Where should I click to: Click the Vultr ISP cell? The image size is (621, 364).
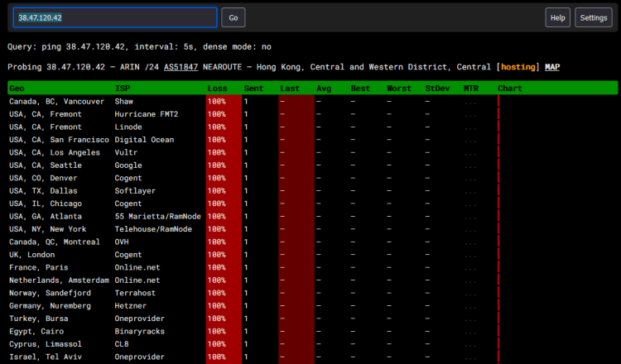pyautogui.click(x=126, y=152)
